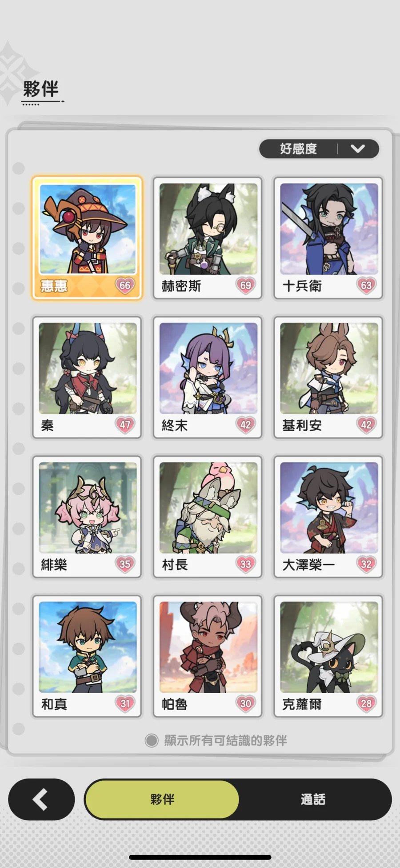Viewport: 400px width, 868px height.
Task: Choose 十兵衛 companion card
Action: 328,238
